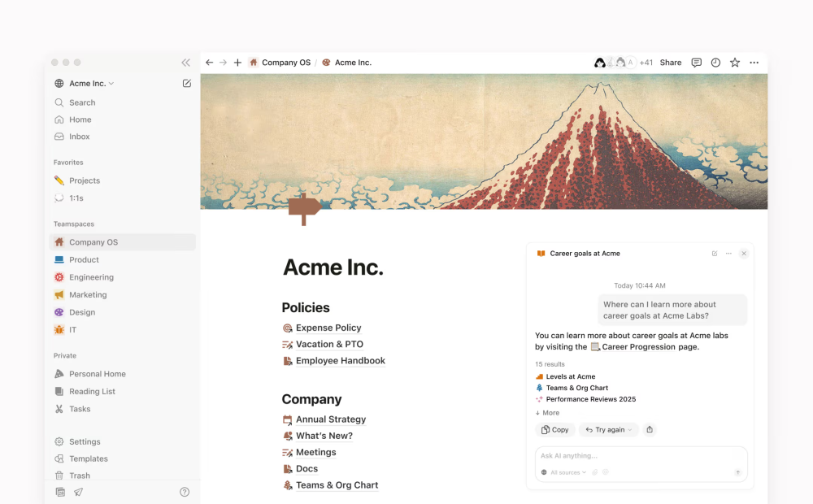Open the help question mark icon
This screenshot has height=504, width=813.
[185, 492]
